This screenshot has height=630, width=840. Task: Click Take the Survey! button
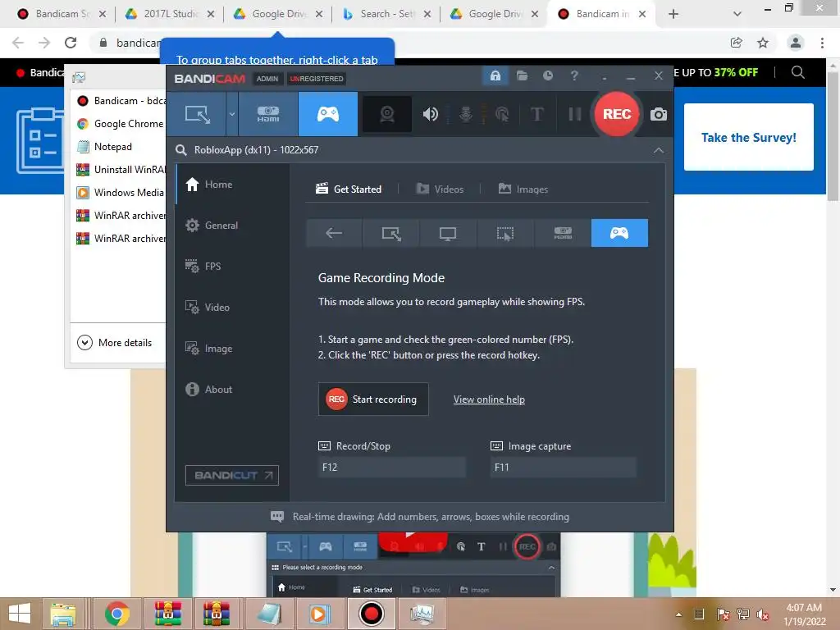coord(748,137)
